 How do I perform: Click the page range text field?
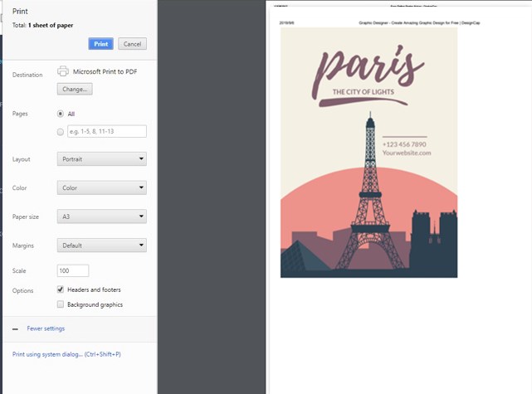pos(107,131)
